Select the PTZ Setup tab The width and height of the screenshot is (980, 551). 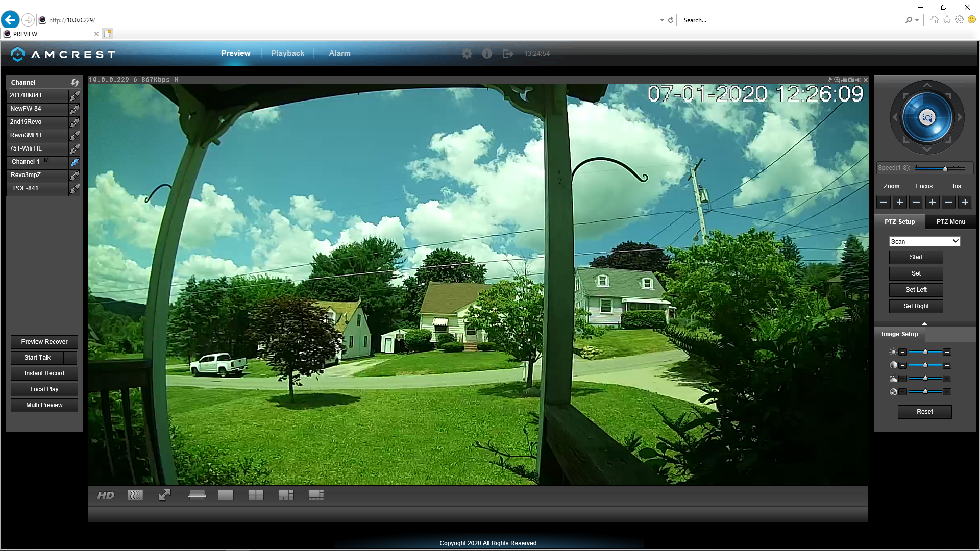[x=899, y=222]
